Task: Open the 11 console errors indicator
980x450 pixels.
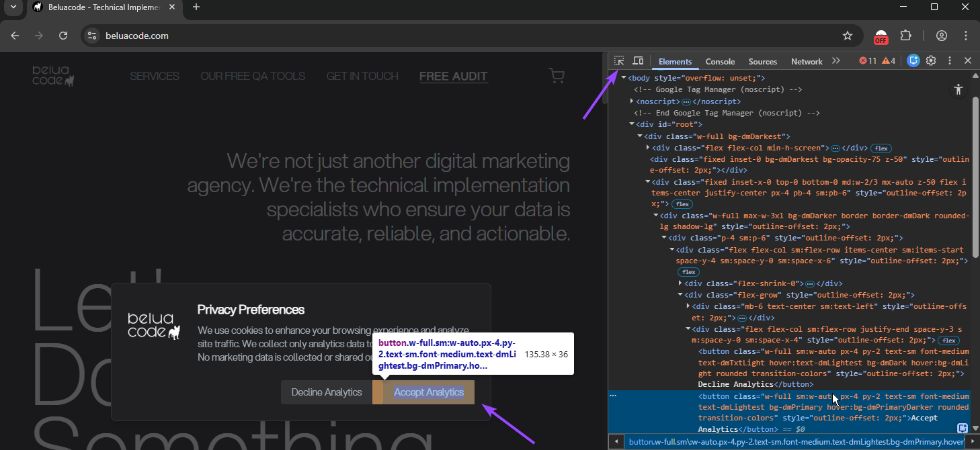Action: click(866, 60)
